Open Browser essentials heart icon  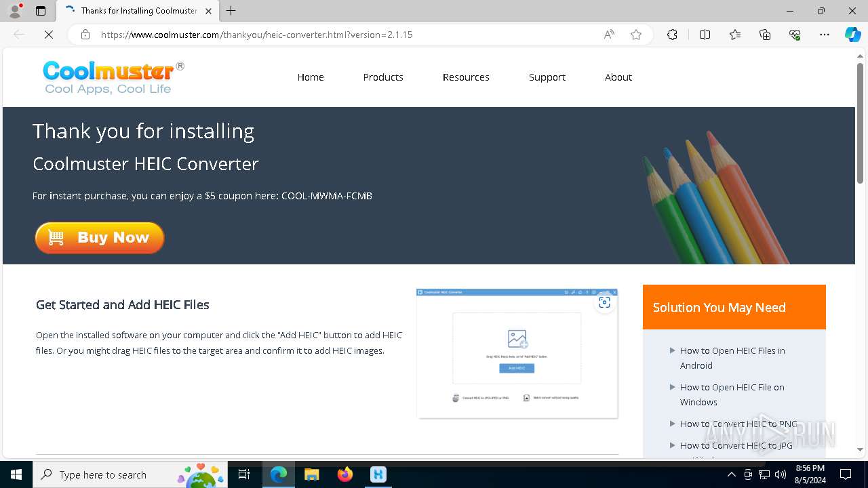coord(795,35)
